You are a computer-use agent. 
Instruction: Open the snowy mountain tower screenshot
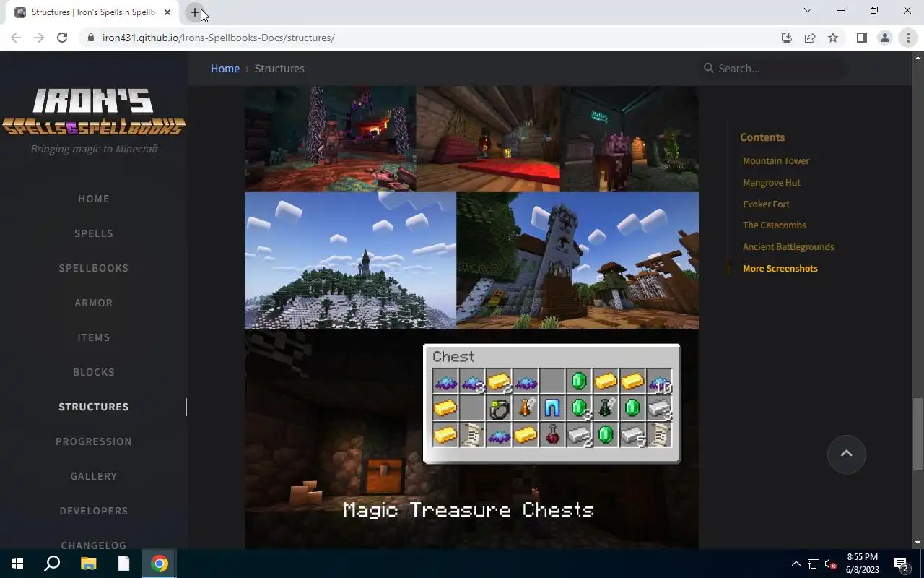(350, 260)
